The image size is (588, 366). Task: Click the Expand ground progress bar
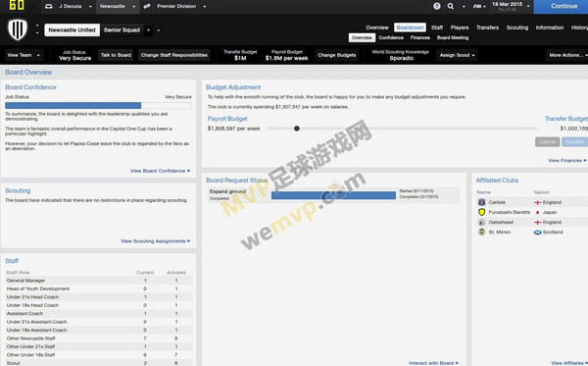[333, 195]
